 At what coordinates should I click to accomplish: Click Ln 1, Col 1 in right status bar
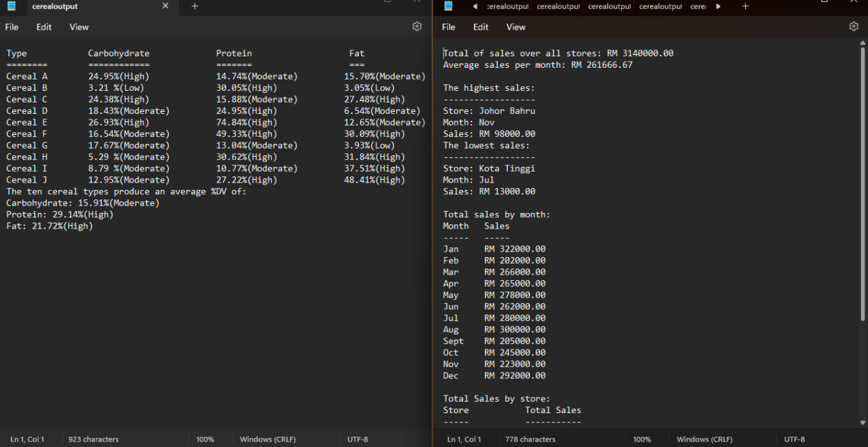(x=465, y=440)
